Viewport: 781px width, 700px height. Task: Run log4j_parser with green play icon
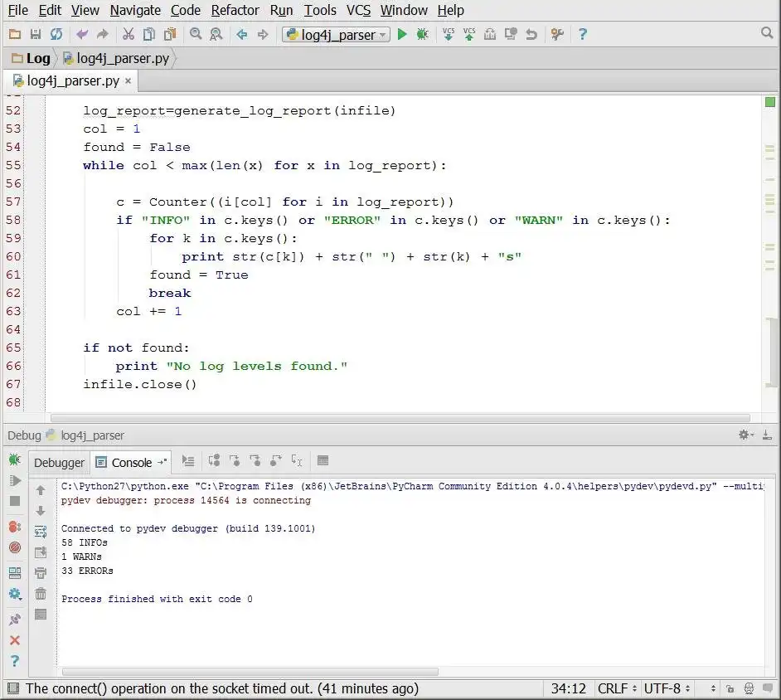pos(402,34)
